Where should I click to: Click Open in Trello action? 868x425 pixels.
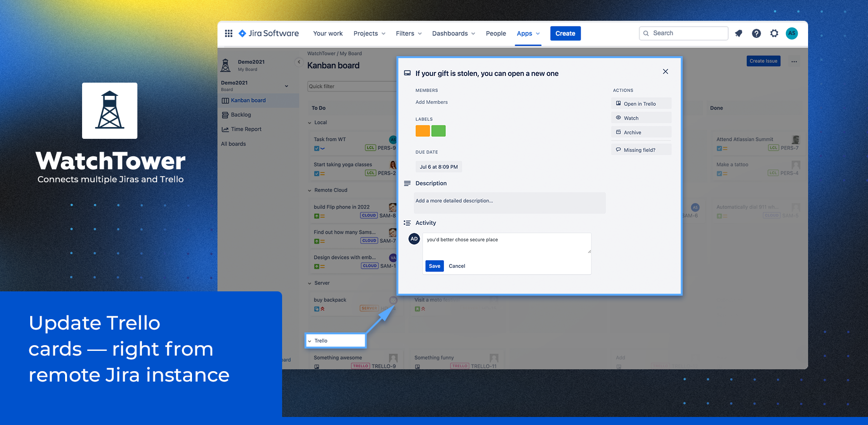pyautogui.click(x=641, y=103)
